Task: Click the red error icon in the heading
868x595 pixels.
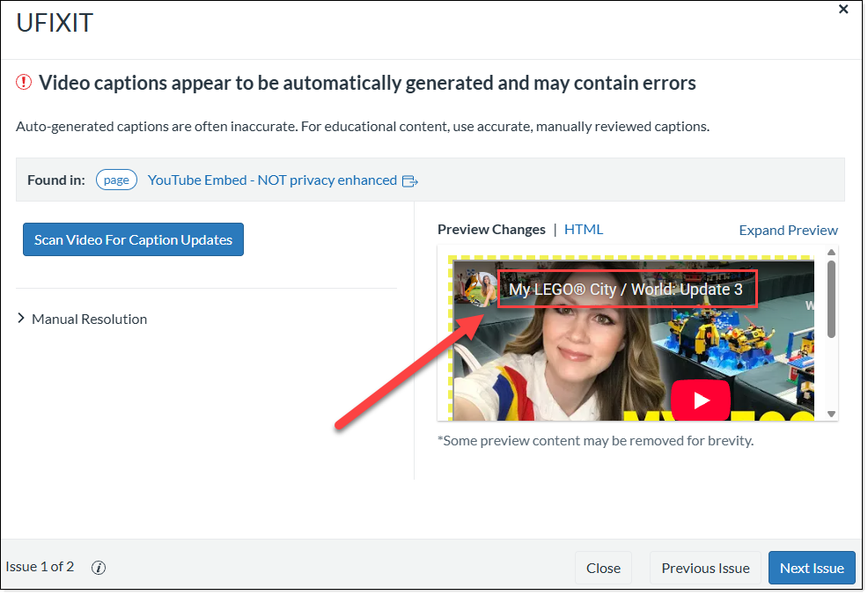Action: (24, 83)
